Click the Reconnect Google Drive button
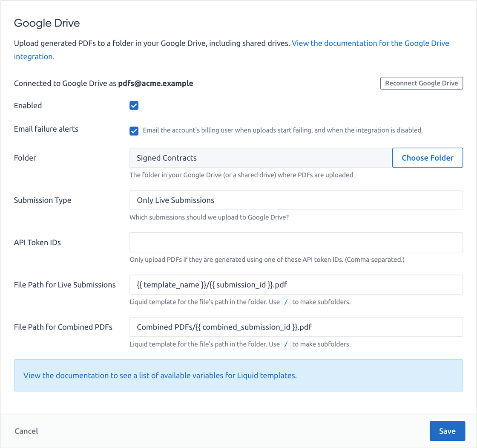 421,83
